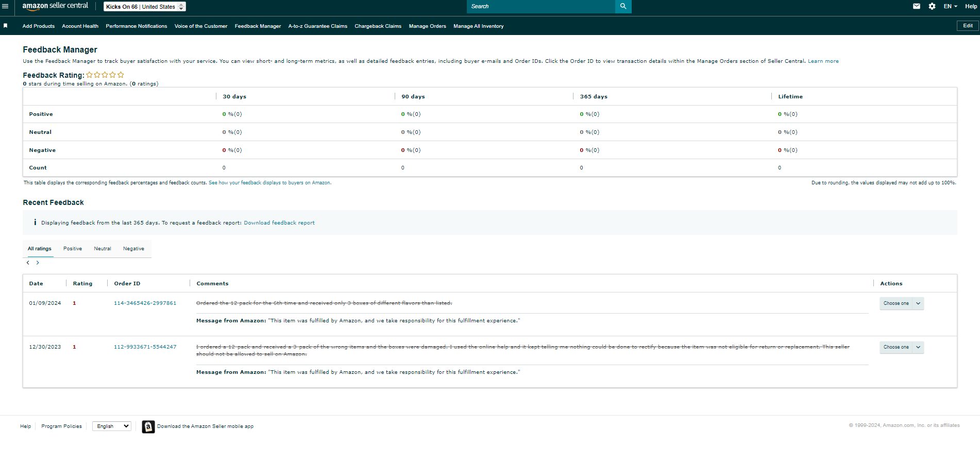Click the 30 days column header
Screen dimensions: 980x465
(x=234, y=97)
